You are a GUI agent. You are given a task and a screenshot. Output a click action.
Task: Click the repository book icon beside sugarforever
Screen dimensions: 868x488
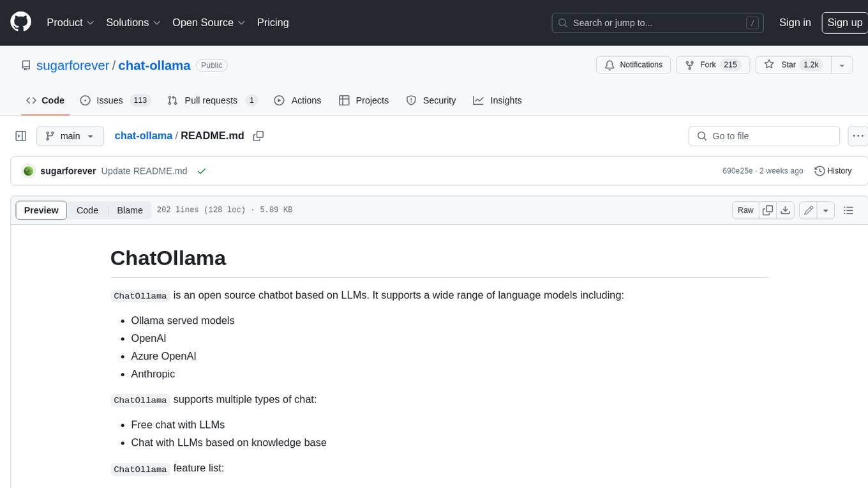[x=26, y=65]
